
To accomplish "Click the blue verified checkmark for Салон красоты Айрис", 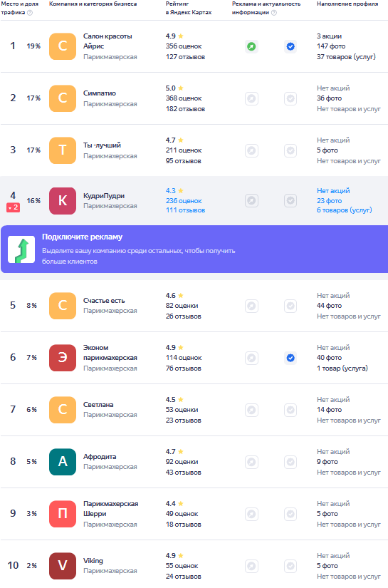I will (290, 46).
